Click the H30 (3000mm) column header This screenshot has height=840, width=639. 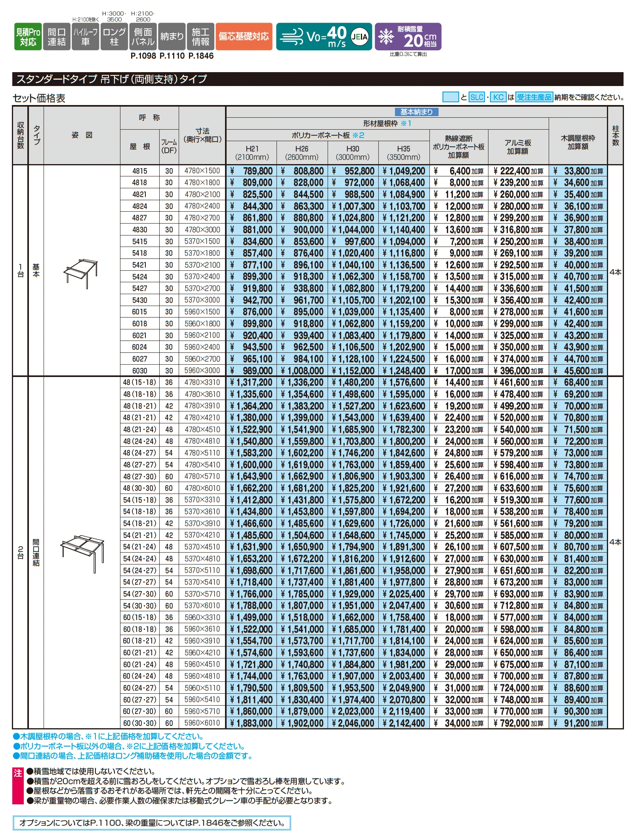(x=353, y=153)
